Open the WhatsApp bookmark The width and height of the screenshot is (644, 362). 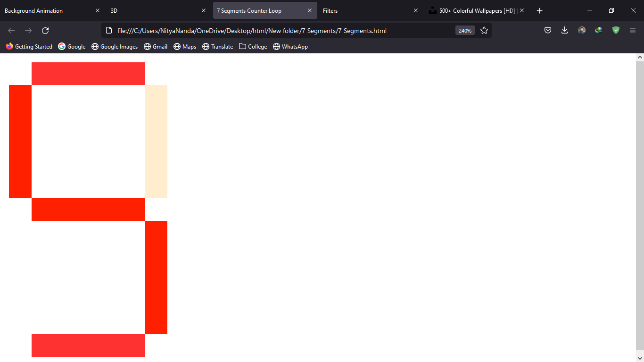coord(290,46)
